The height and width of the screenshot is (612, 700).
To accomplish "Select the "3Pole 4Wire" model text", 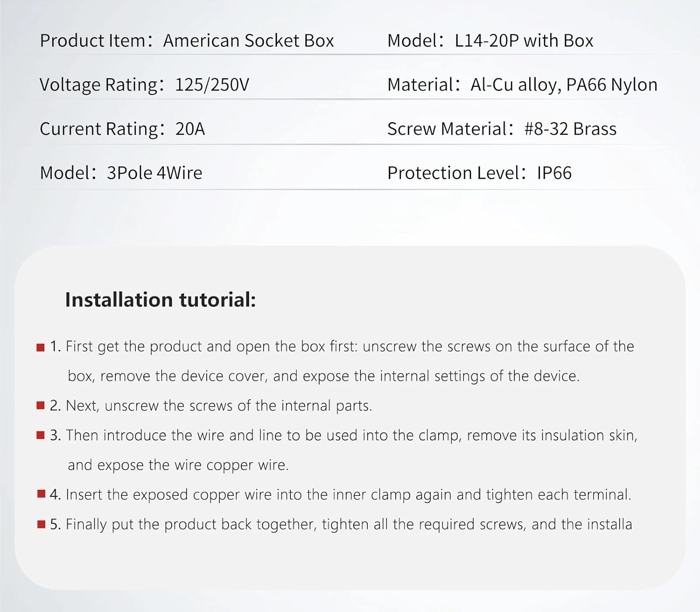I will coord(154,173).
